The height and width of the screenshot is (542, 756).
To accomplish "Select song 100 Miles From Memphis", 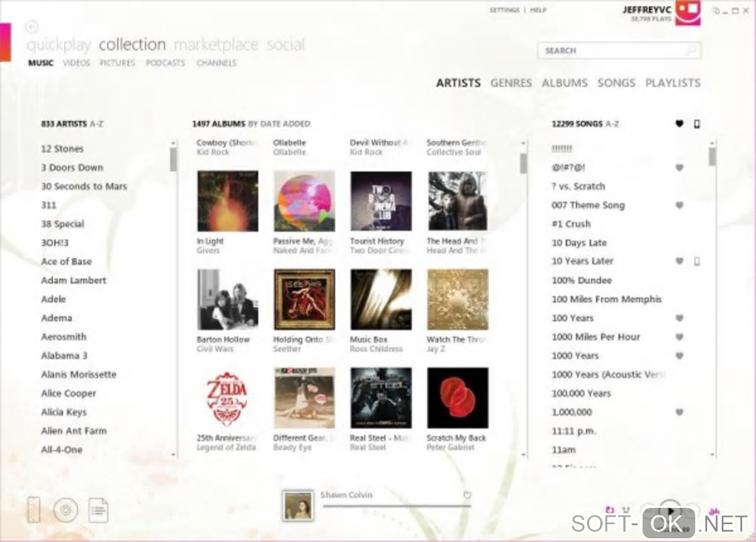I will point(606,300).
